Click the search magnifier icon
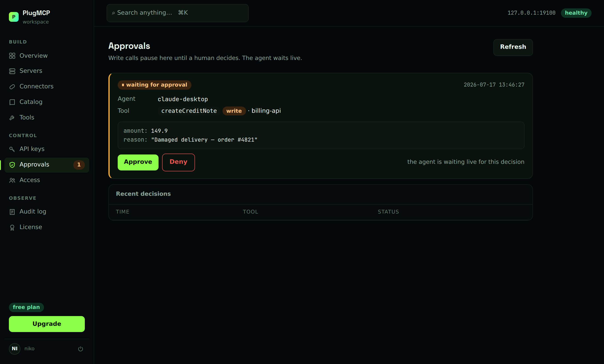Screen dimensions: 604x364 coord(113,13)
